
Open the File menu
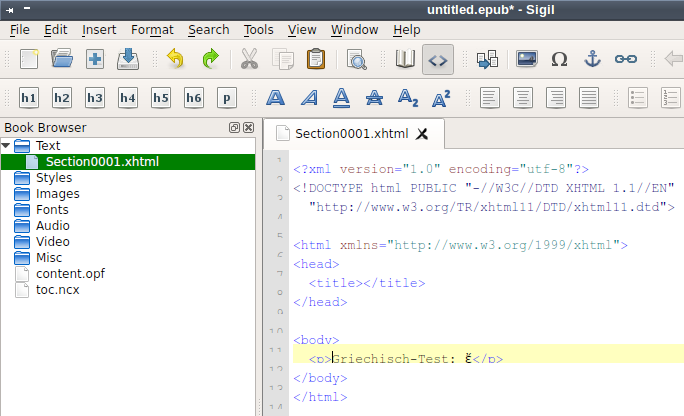pos(20,30)
